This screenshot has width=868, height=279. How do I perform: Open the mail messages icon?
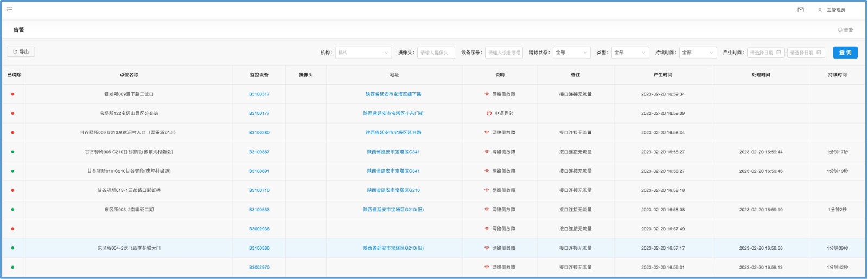801,10
